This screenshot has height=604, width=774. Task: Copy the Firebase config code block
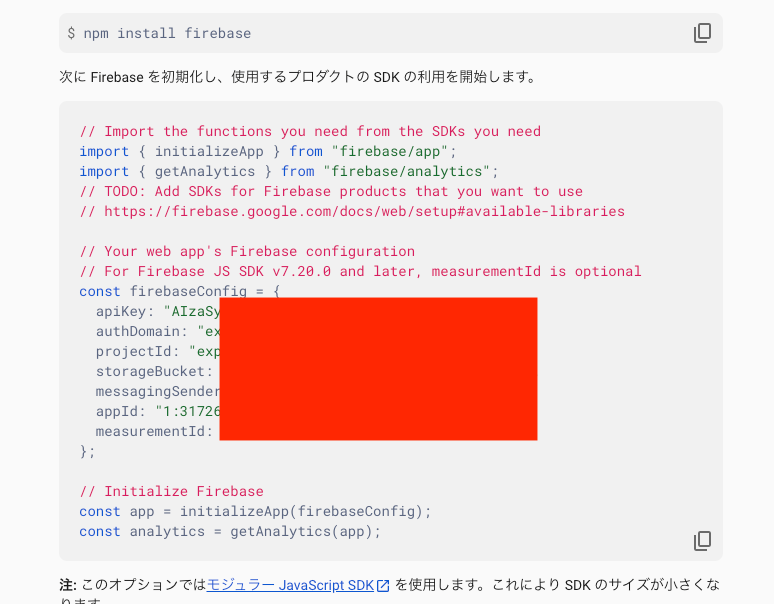click(702, 541)
